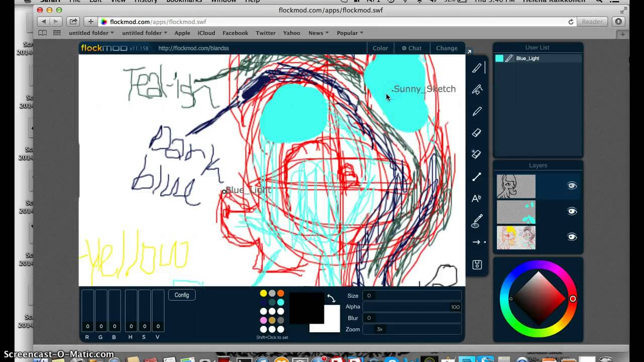This screenshot has width=644, height=362.
Task: Select the line tool
Action: [x=476, y=176]
